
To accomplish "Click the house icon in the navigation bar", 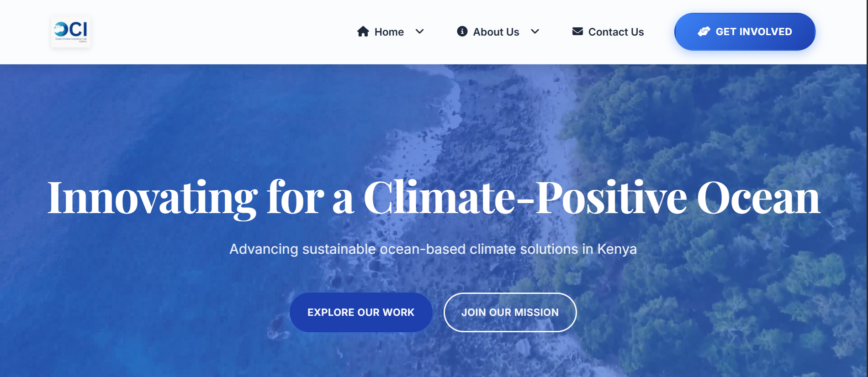I will tap(363, 31).
